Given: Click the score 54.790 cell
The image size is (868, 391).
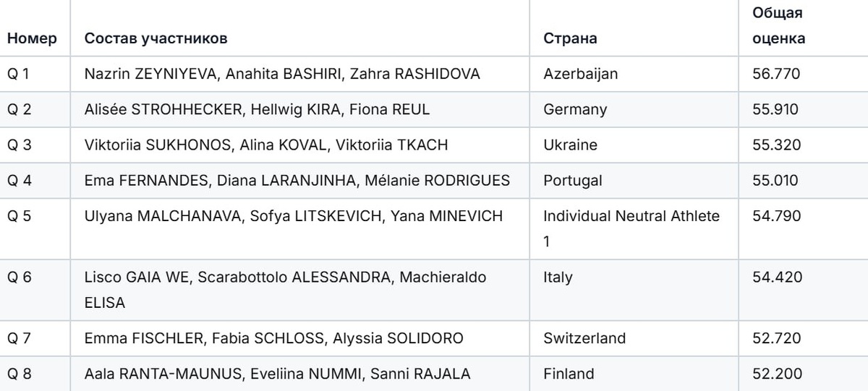Looking at the screenshot, I should tap(776, 216).
